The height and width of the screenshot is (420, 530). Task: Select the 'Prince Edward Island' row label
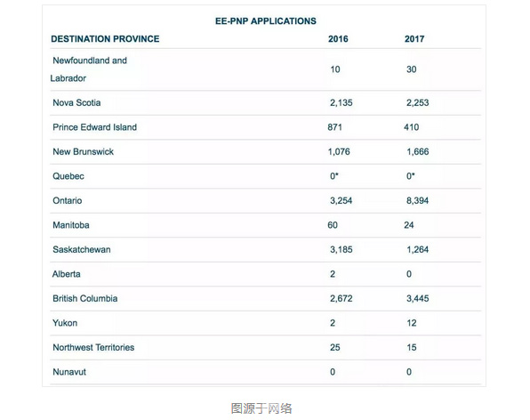[x=94, y=127]
